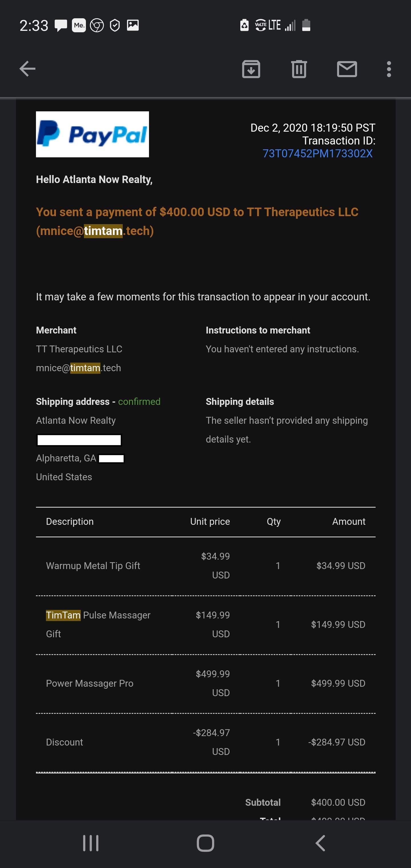Tap the Chrome notification icon in status bar
This screenshot has width=411, height=868.
tap(97, 26)
